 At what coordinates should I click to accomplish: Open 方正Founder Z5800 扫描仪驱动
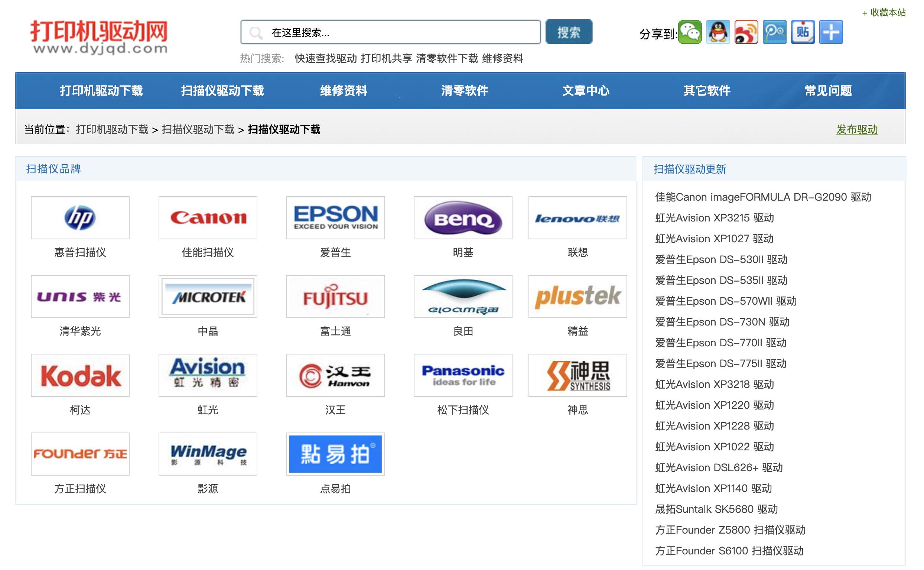(731, 529)
